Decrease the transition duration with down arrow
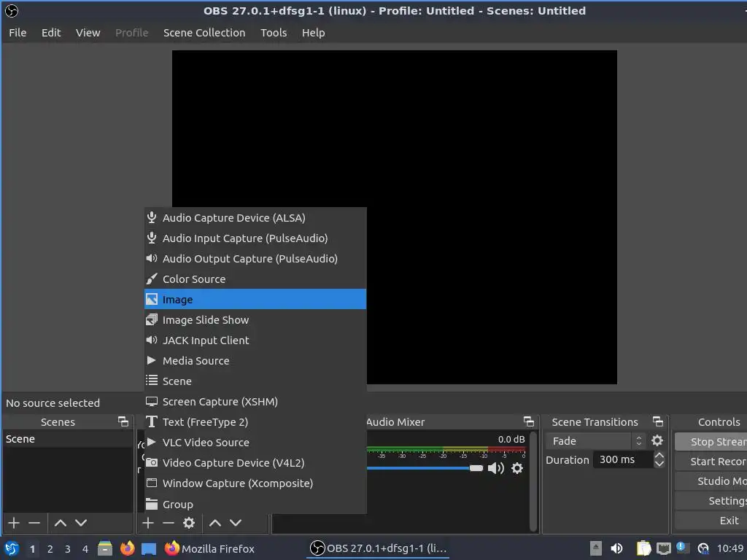747x560 pixels. coord(659,463)
